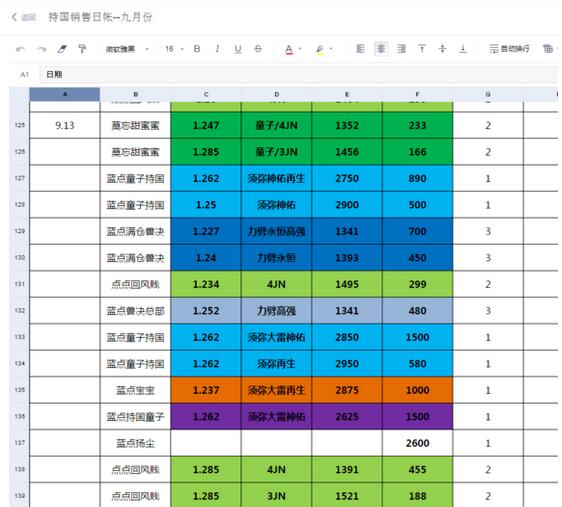This screenshot has height=507, width=562.
Task: Set vertical alignment to top
Action: pos(422,49)
